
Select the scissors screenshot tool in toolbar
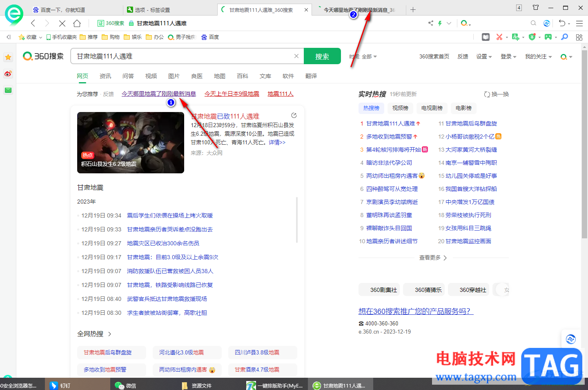click(x=500, y=37)
